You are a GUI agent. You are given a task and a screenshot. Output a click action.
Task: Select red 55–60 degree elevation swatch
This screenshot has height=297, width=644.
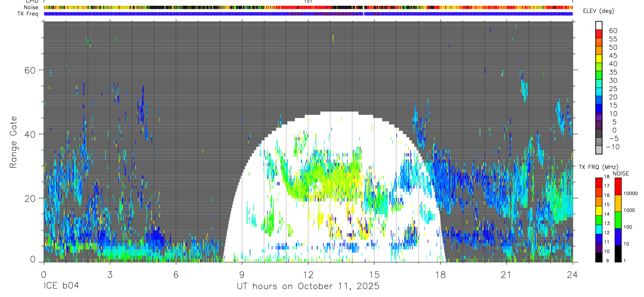(599, 34)
